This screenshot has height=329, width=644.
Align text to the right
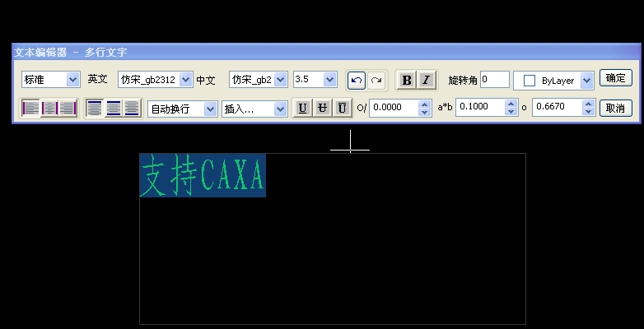[x=68, y=109]
